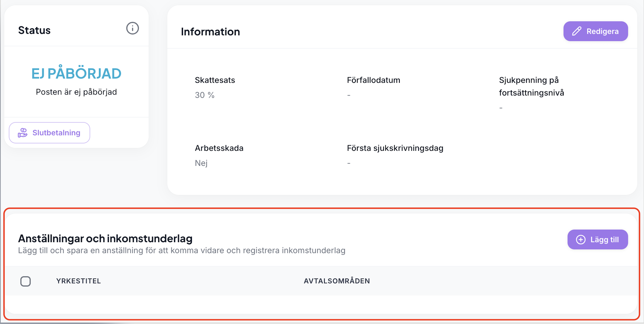Click the Status panel heading
Image resolution: width=644 pixels, height=324 pixels.
(x=34, y=30)
